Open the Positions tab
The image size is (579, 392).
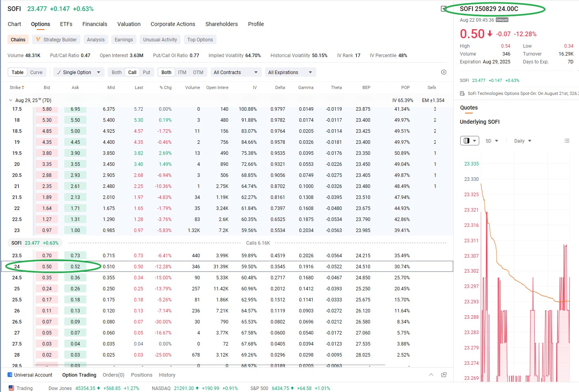142,375
